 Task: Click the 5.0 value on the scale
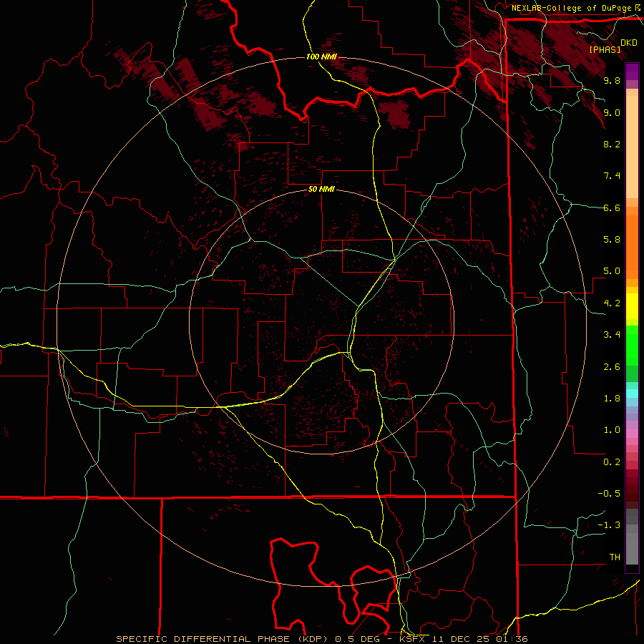[x=612, y=271]
